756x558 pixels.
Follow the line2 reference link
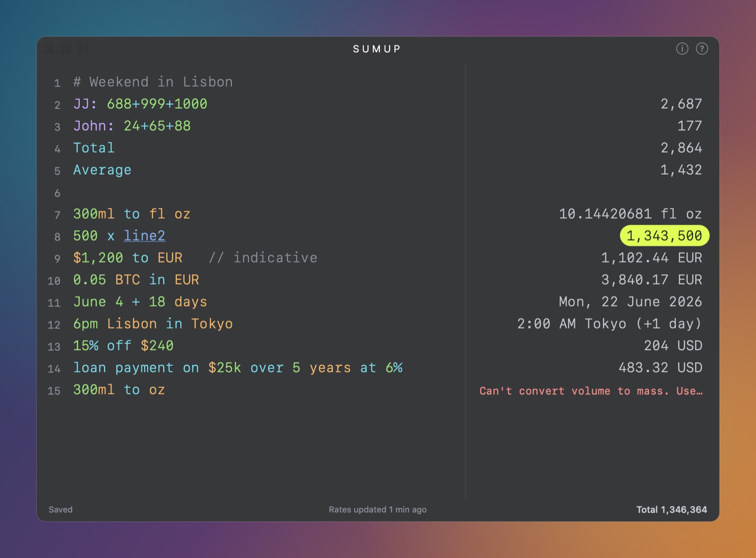144,236
